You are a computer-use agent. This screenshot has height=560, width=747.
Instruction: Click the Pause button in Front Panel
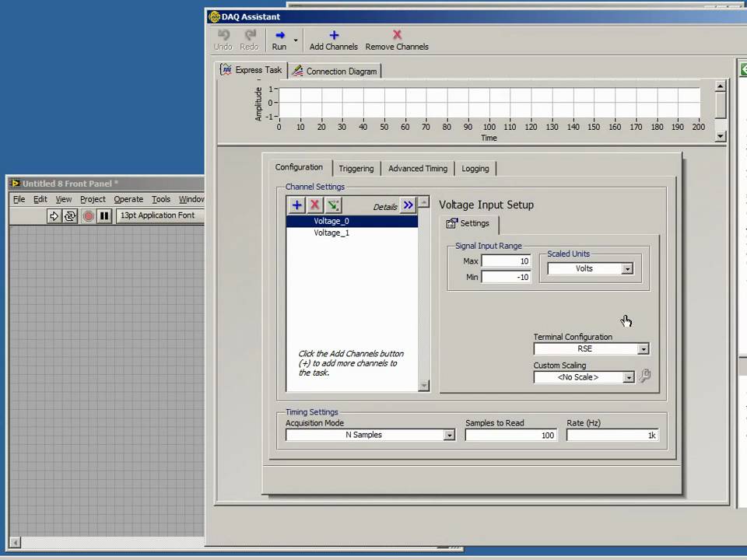(104, 216)
